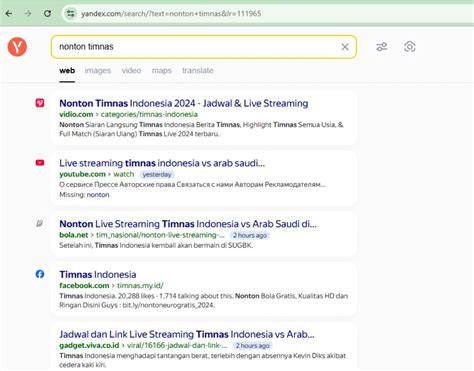Clear the search box with X
The height and width of the screenshot is (371, 474).
pos(345,47)
